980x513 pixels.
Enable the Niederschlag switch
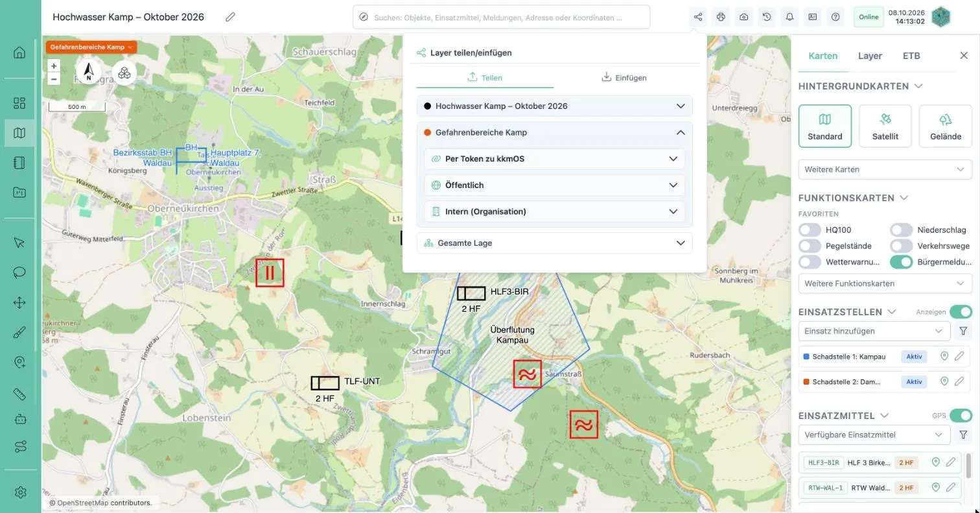pyautogui.click(x=901, y=230)
